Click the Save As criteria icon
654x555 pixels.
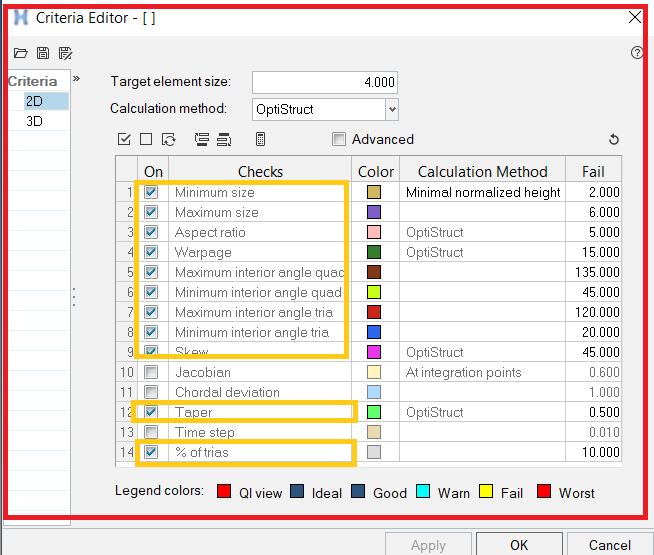tap(65, 53)
